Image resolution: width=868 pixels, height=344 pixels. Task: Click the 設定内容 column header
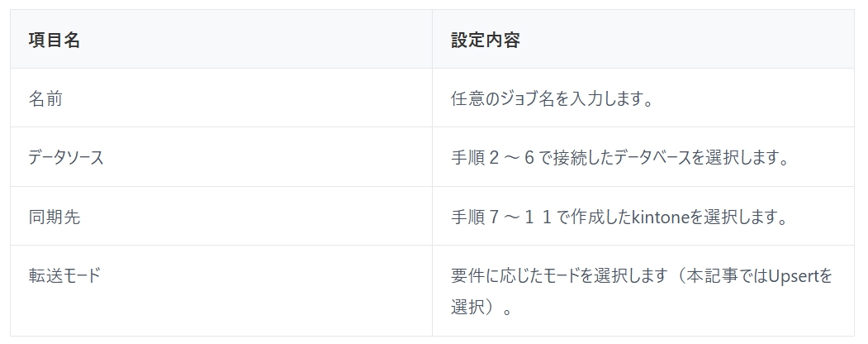click(485, 40)
